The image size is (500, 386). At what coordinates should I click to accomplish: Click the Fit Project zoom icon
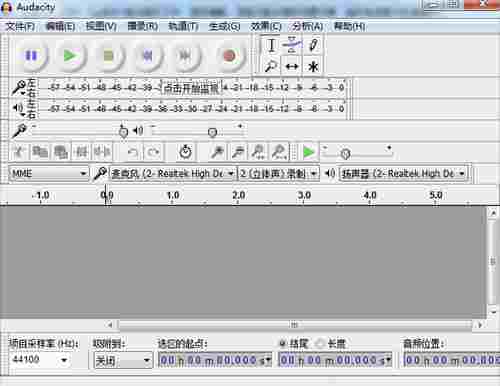tap(279, 152)
